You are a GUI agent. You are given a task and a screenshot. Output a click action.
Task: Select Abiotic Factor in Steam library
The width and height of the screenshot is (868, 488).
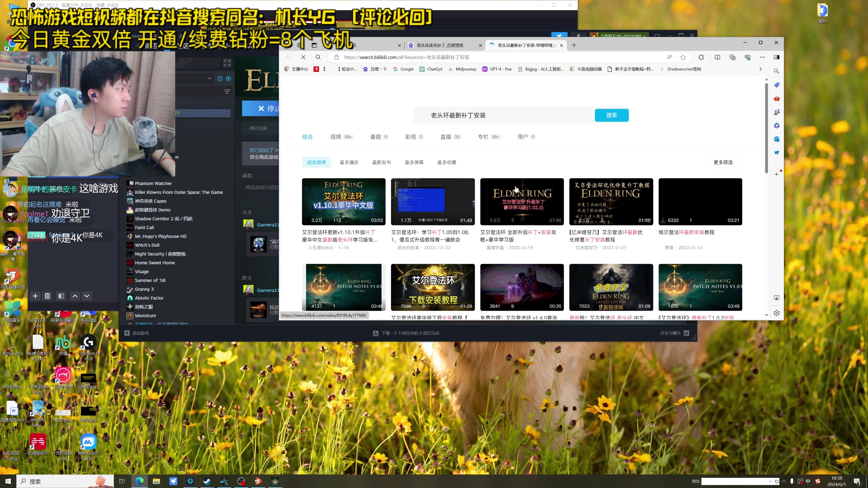(x=149, y=298)
